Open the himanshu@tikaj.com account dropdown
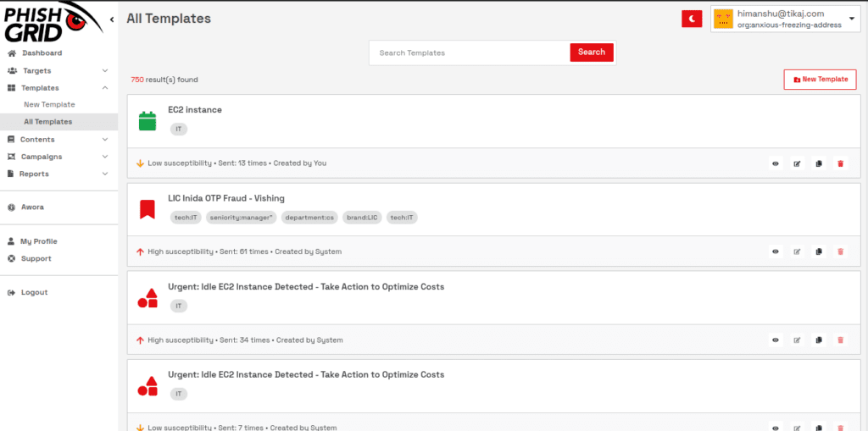The image size is (868, 431). click(786, 19)
